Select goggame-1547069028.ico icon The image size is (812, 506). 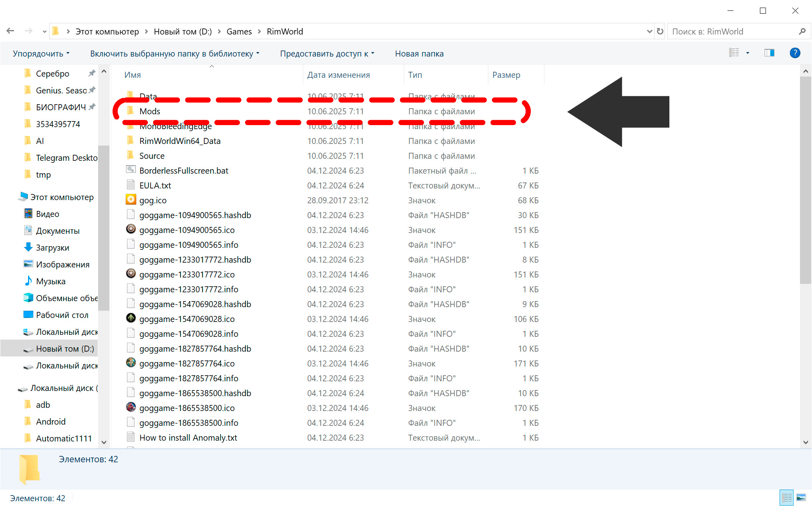(131, 318)
